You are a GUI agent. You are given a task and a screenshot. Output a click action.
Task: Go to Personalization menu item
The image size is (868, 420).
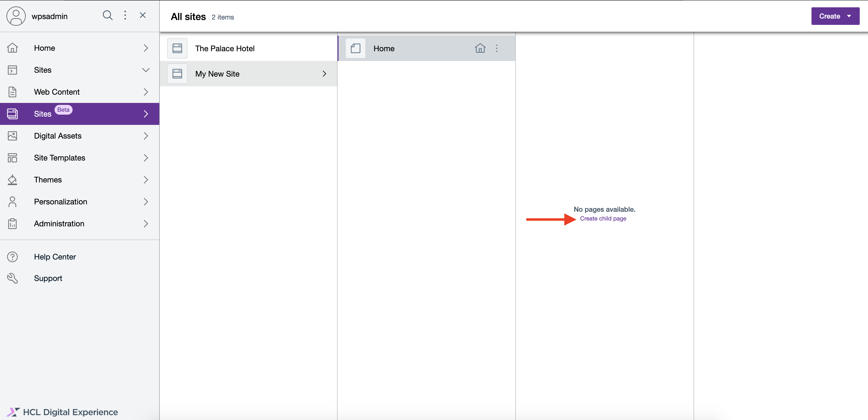coord(61,202)
